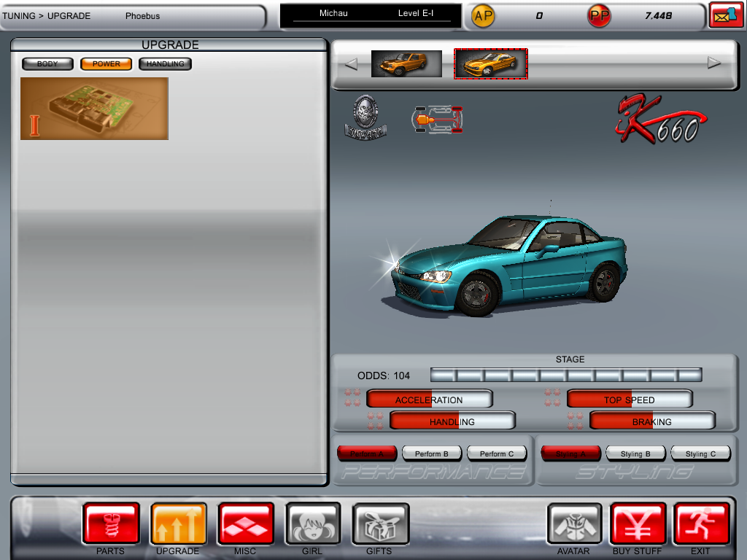Switch to the POWER upgrade tab
This screenshot has width=747, height=560.
coord(107,64)
